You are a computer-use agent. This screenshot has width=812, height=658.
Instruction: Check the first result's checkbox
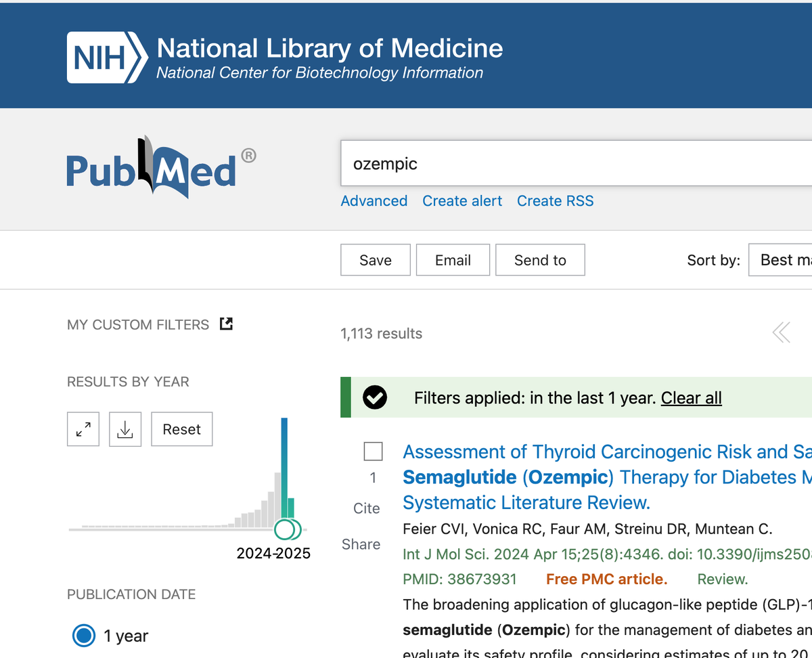373,452
